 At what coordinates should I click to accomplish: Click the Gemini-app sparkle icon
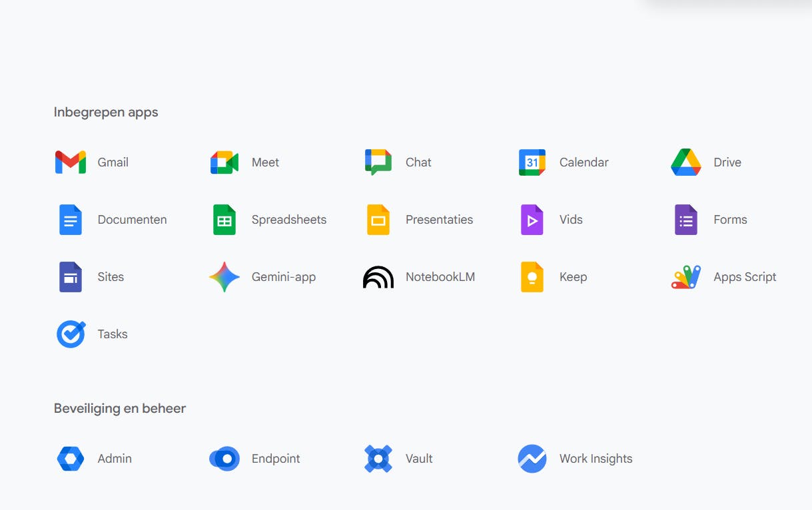click(x=224, y=277)
